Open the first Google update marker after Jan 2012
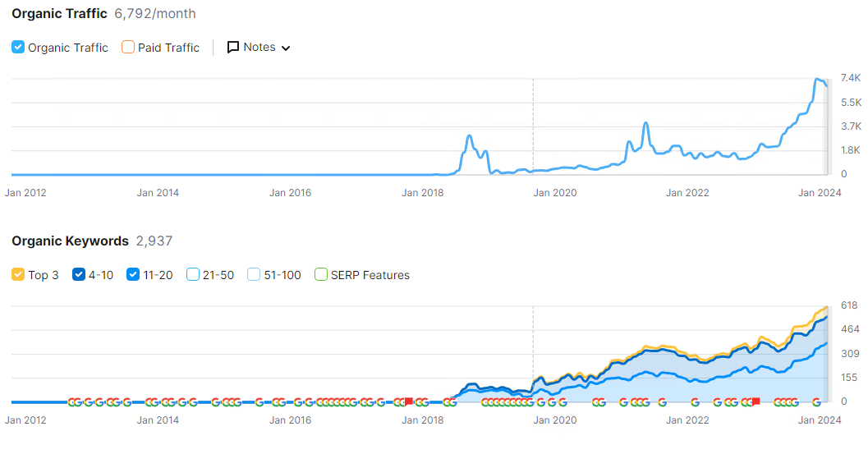Image resolution: width=868 pixels, height=454 pixels. click(72, 402)
